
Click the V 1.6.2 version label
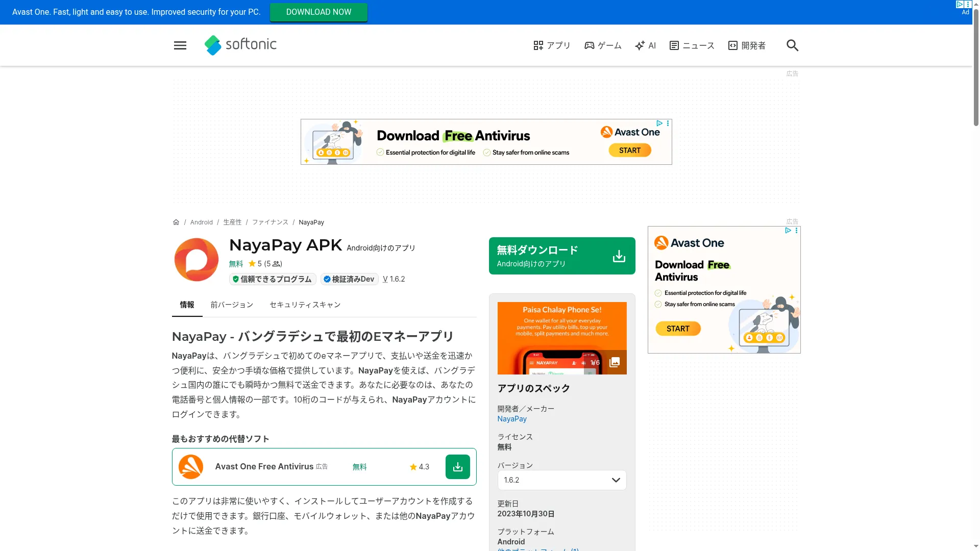coord(394,279)
